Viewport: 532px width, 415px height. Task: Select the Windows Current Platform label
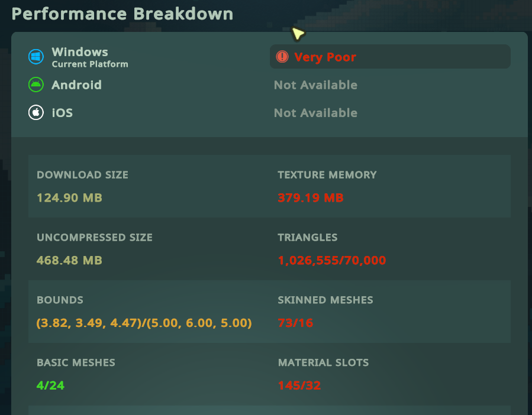point(90,57)
